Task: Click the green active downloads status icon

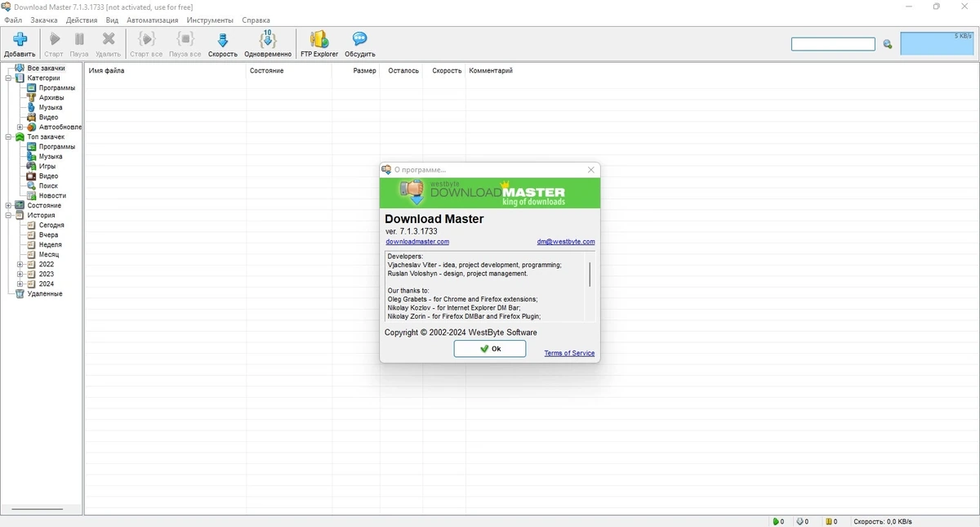Action: (x=776, y=521)
